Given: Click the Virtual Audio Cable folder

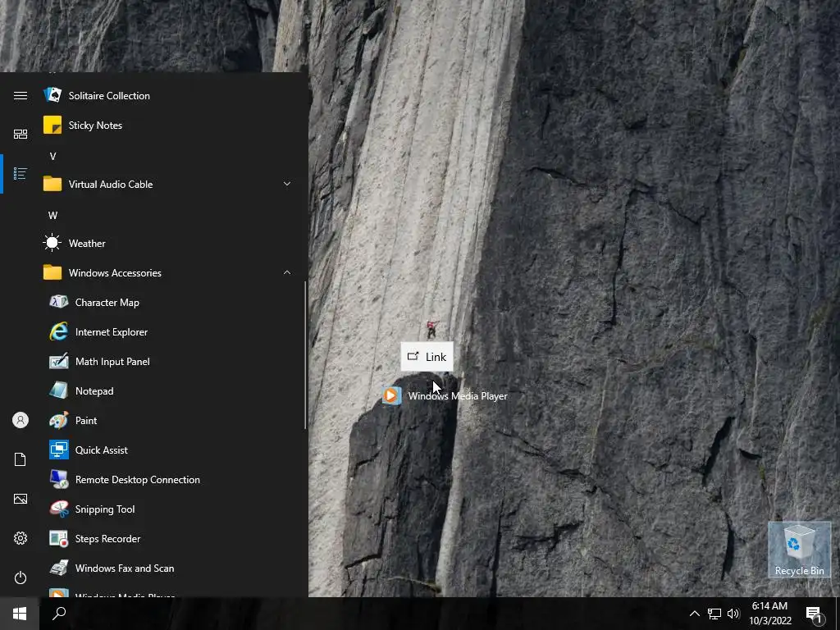Looking at the screenshot, I should (x=169, y=184).
